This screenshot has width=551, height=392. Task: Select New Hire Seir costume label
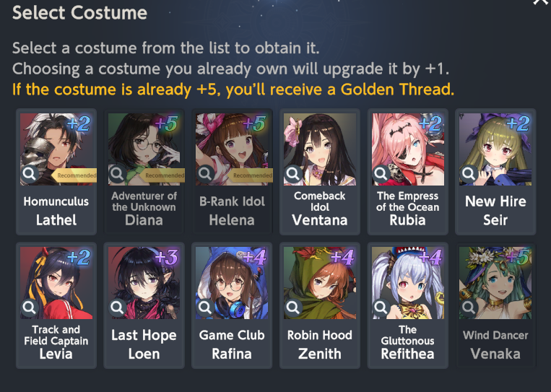(x=495, y=211)
